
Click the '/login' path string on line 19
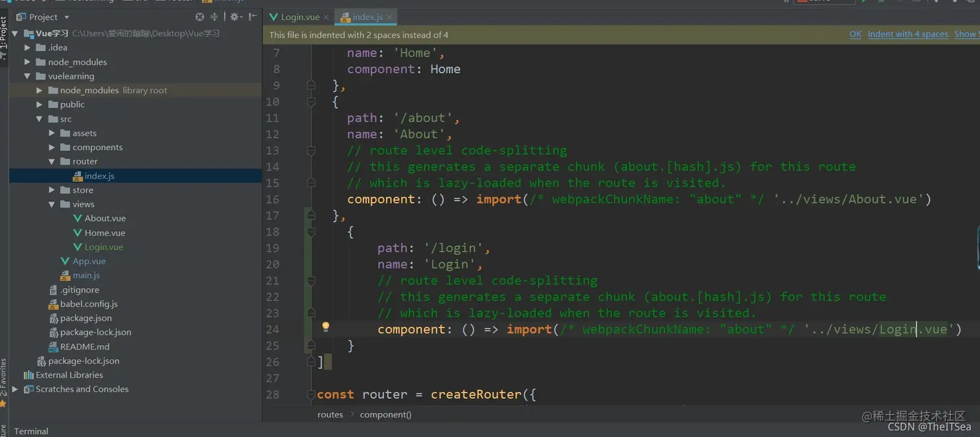tap(455, 248)
